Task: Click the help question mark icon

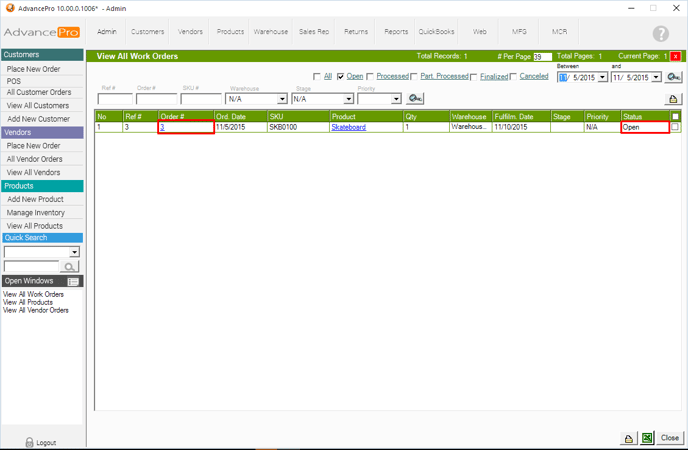Action: click(660, 33)
